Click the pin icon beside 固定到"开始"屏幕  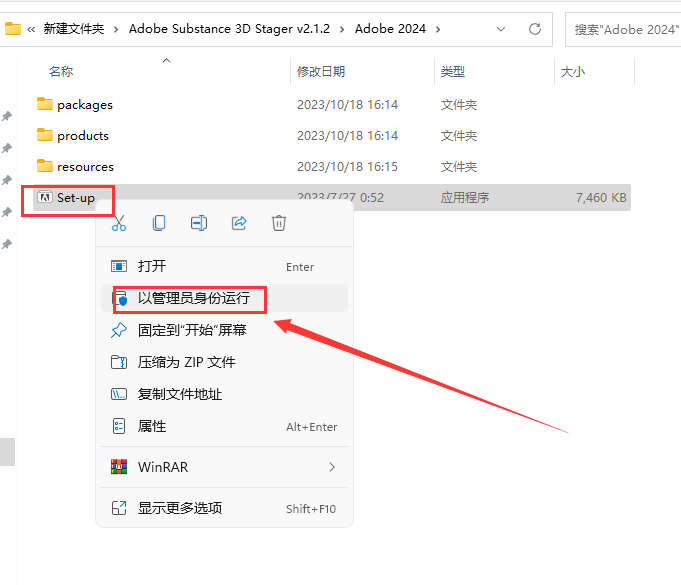[x=119, y=331]
